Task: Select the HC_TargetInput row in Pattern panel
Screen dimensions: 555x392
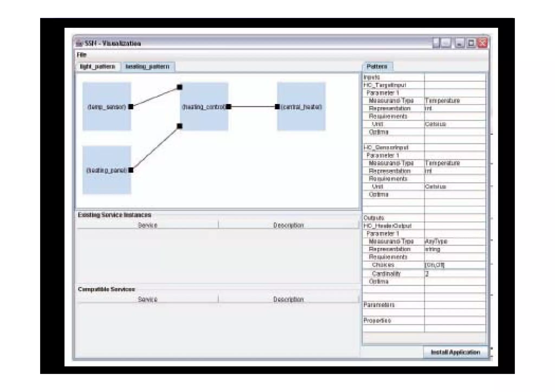Action: [x=385, y=85]
